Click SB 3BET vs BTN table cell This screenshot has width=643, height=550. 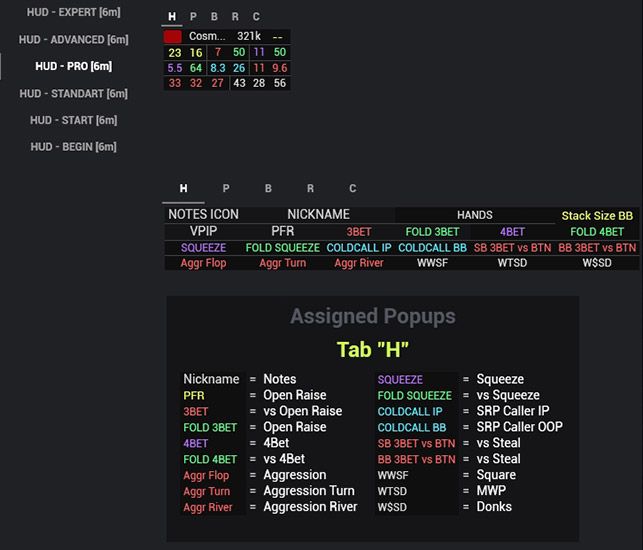click(x=512, y=248)
